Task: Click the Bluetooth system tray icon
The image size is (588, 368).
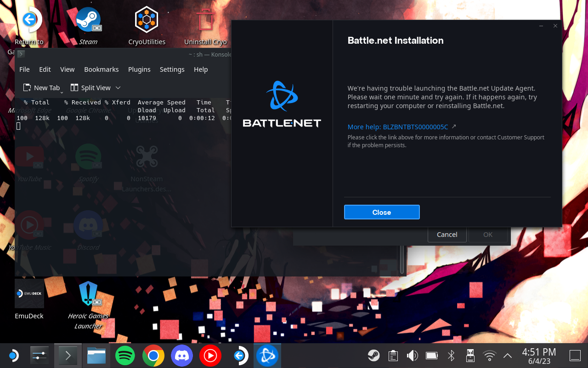Action: coord(451,355)
